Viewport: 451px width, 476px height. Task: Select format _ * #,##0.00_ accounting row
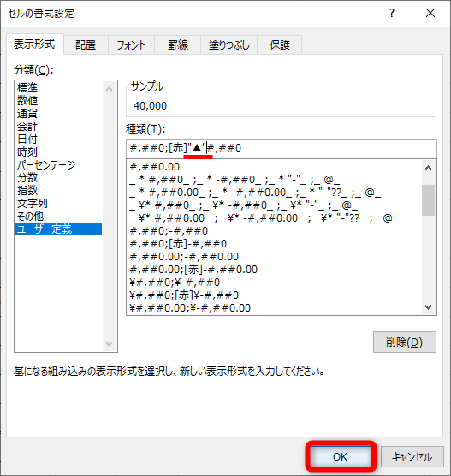tap(274, 193)
